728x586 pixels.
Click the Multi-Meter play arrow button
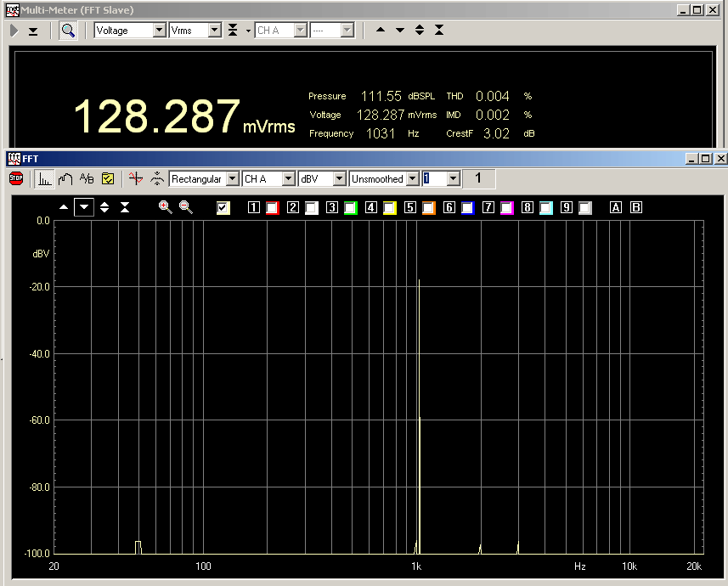[x=14, y=31]
